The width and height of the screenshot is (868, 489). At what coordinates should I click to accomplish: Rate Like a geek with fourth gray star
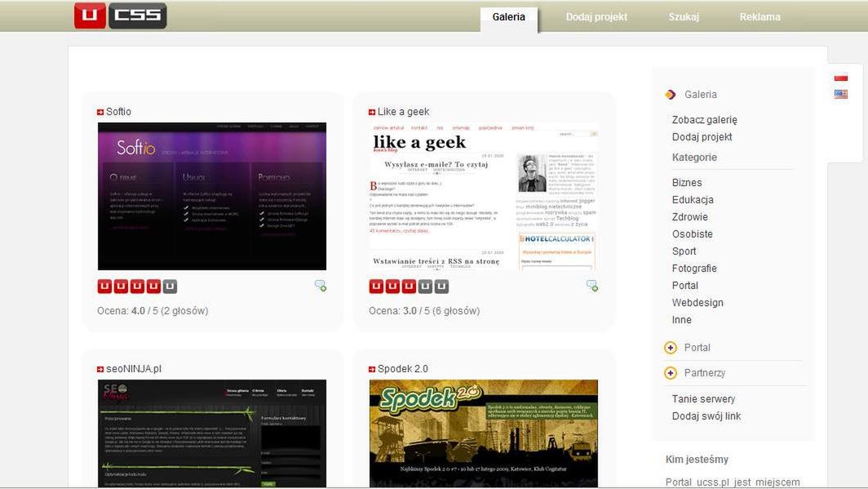coord(425,287)
